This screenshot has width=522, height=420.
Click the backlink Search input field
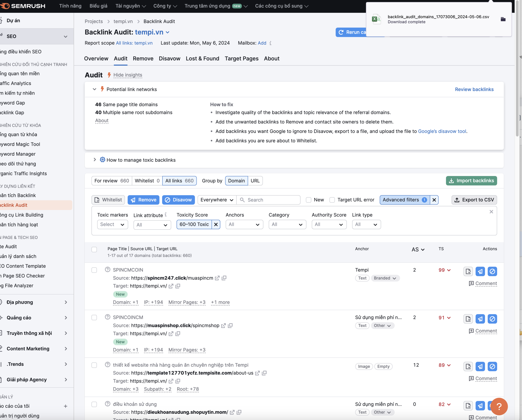[x=268, y=200]
